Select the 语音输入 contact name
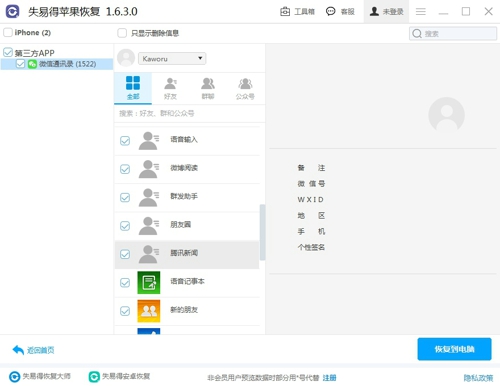The height and width of the screenshot is (386, 500). pyautogui.click(x=184, y=139)
